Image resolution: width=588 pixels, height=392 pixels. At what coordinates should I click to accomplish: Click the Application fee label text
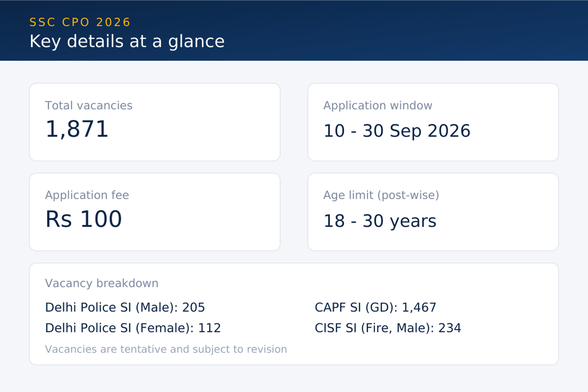pyautogui.click(x=87, y=195)
